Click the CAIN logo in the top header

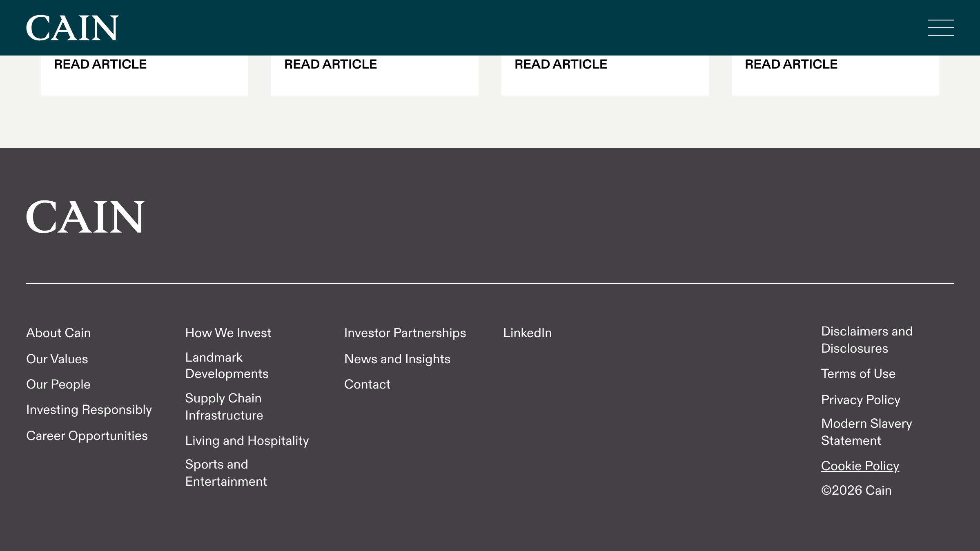[x=72, y=28]
